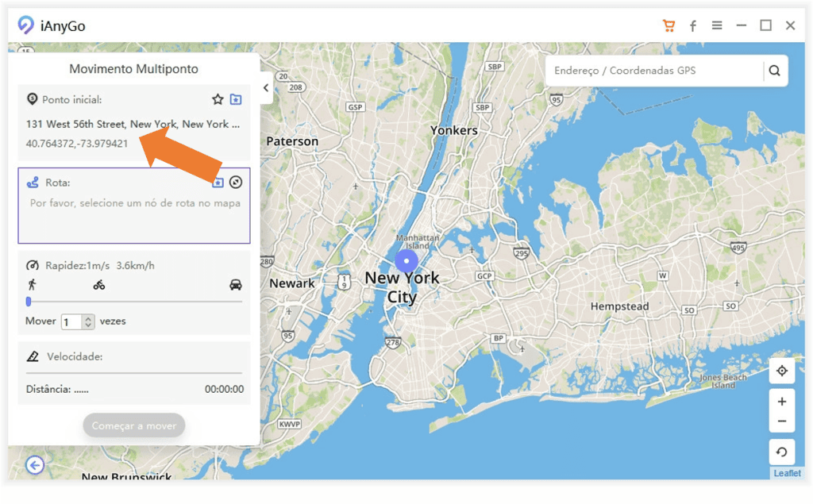
Task: Click the Movimento Multiponto title
Action: point(133,69)
